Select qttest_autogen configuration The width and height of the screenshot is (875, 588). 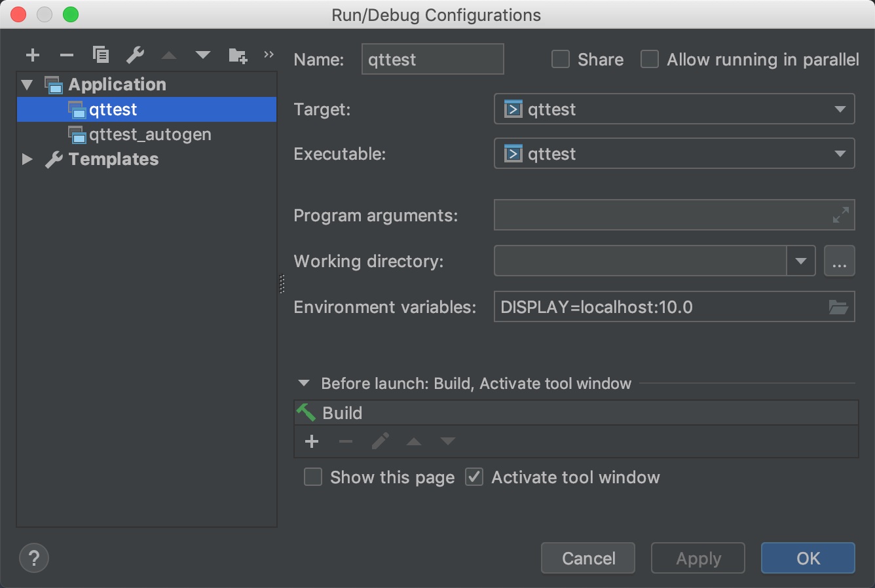coord(150,135)
